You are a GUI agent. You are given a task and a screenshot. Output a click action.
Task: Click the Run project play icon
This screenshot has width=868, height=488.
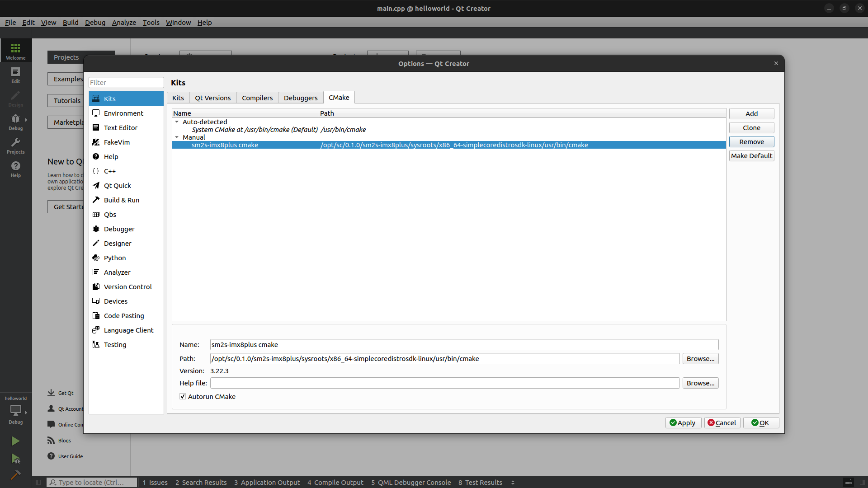pyautogui.click(x=15, y=441)
